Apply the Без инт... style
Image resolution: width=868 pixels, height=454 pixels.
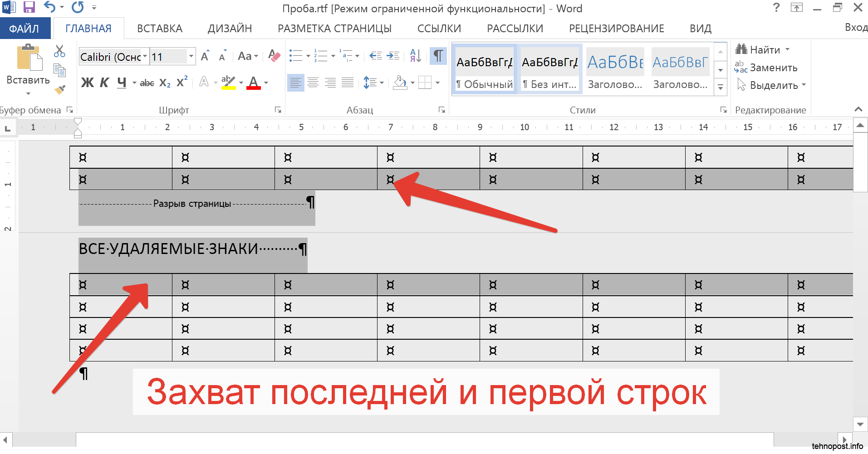550,69
